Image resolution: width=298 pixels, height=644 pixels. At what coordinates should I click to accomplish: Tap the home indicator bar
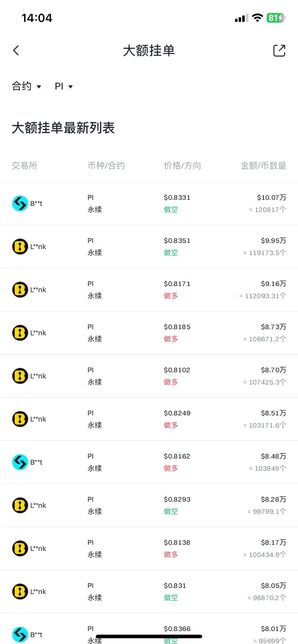click(149, 636)
